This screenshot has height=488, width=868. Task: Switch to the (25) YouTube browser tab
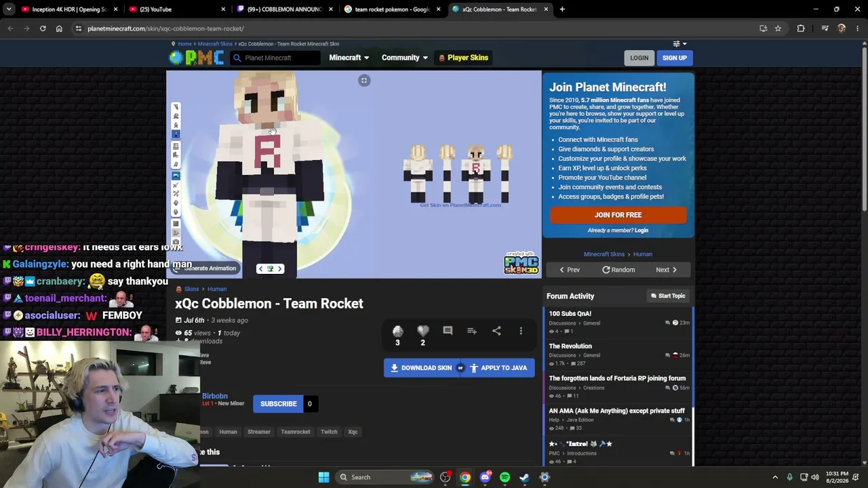point(176,9)
